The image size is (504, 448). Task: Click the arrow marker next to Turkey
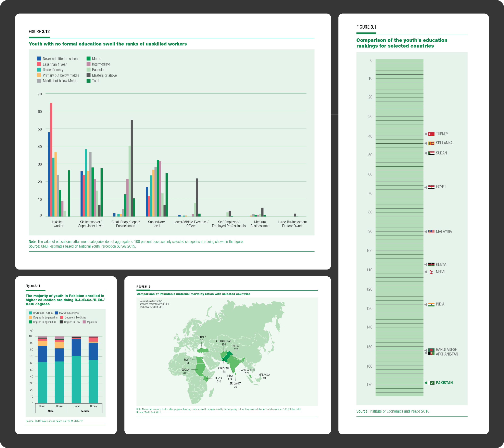[x=426, y=134]
